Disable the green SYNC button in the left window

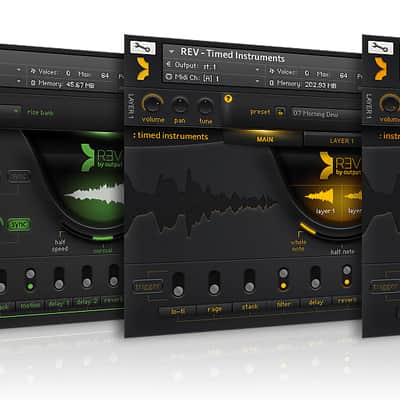(19, 225)
